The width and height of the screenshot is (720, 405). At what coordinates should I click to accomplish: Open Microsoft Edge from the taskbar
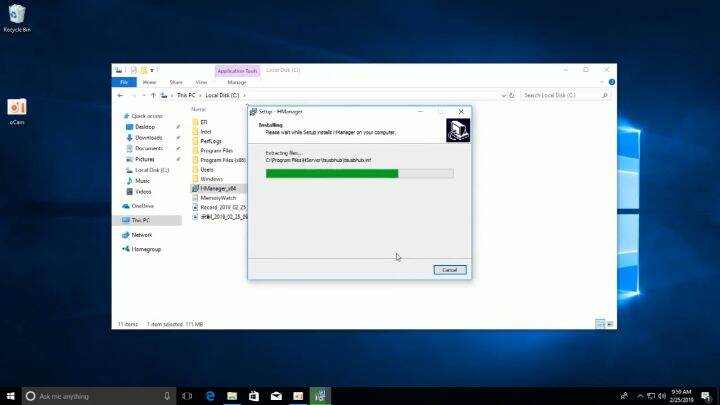coord(211,396)
